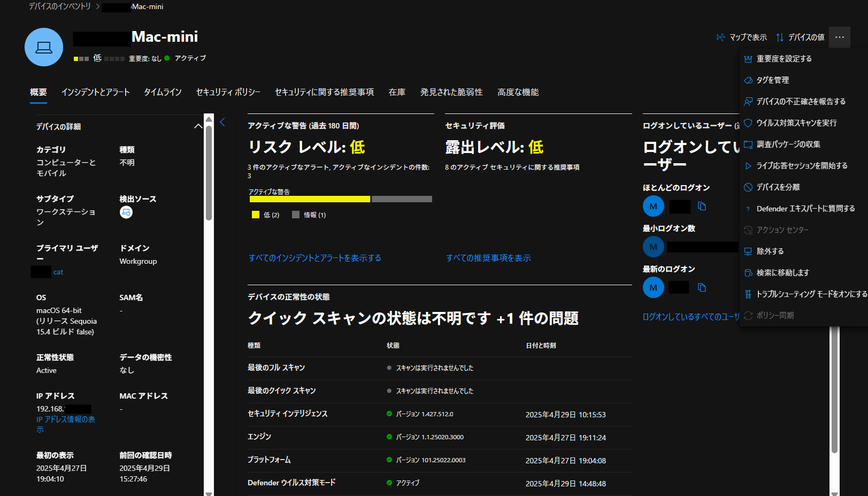Open the 高度な機能 tab

click(x=518, y=93)
